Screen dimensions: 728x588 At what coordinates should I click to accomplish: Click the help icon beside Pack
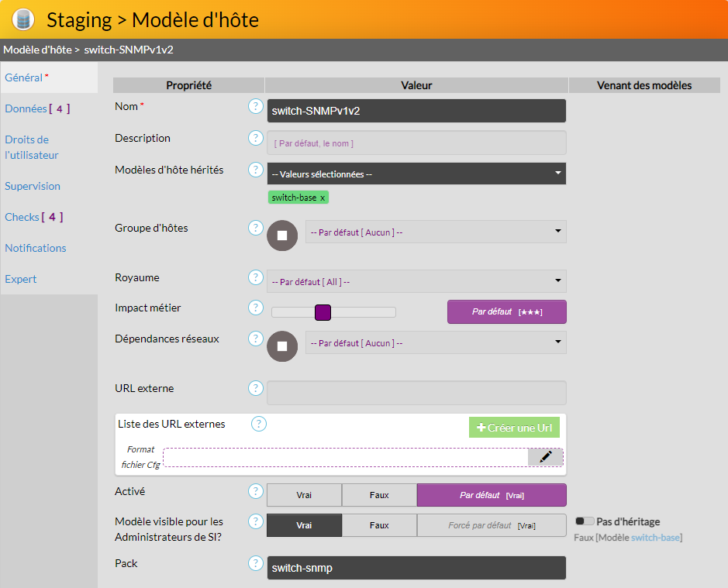click(x=256, y=563)
